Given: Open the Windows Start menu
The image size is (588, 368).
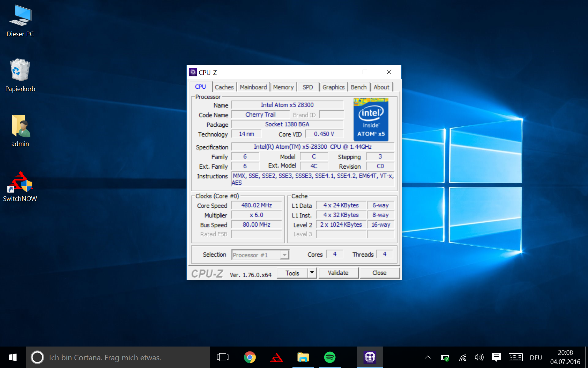Looking at the screenshot, I should pyautogui.click(x=13, y=357).
